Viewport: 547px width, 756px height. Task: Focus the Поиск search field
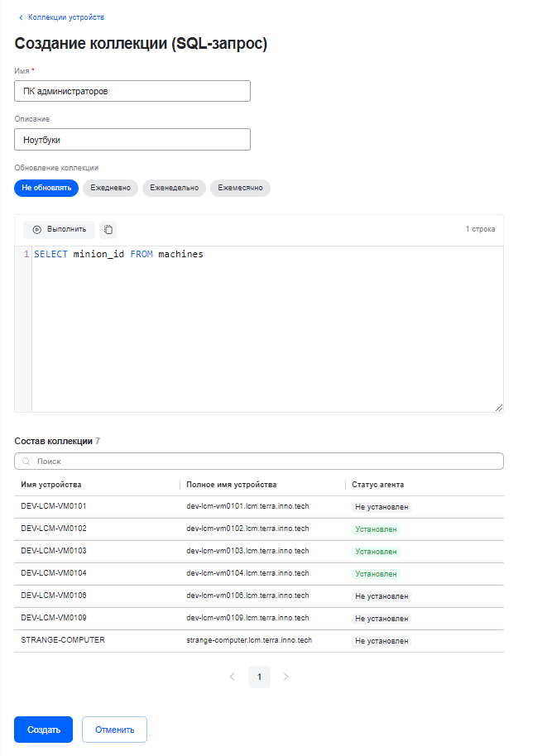tap(265, 461)
